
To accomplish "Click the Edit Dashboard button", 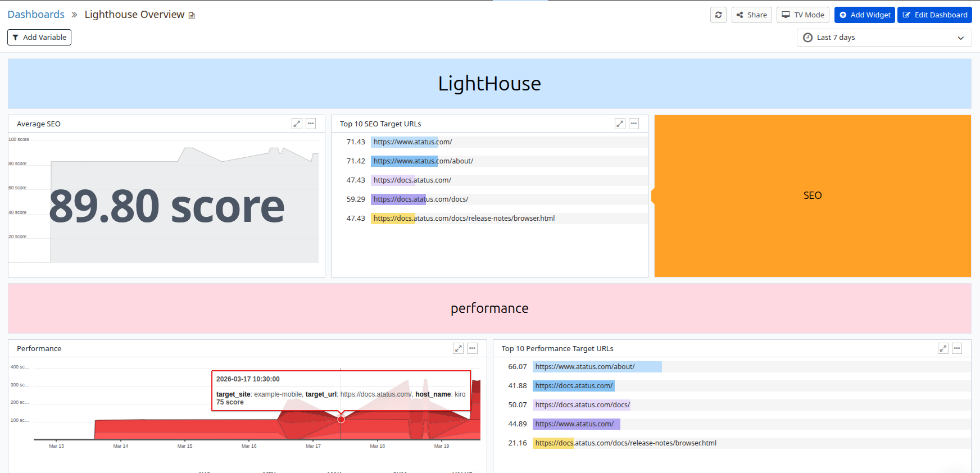I will click(x=934, y=15).
